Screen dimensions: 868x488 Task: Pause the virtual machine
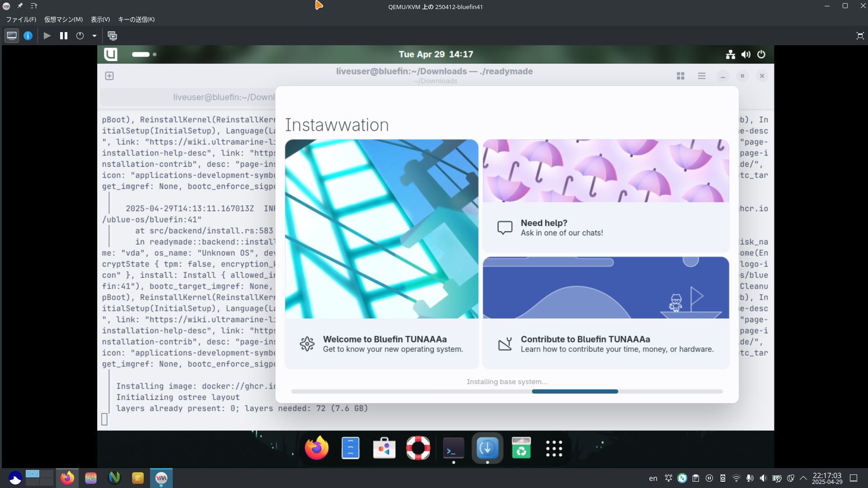click(x=64, y=36)
